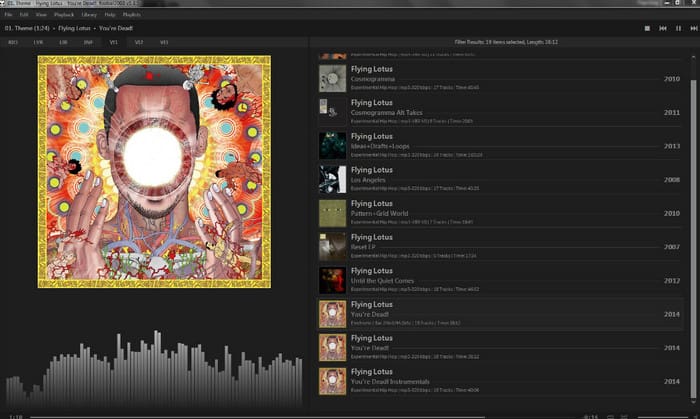Open the Help menu
The height and width of the screenshot is (419, 700).
coord(109,15)
